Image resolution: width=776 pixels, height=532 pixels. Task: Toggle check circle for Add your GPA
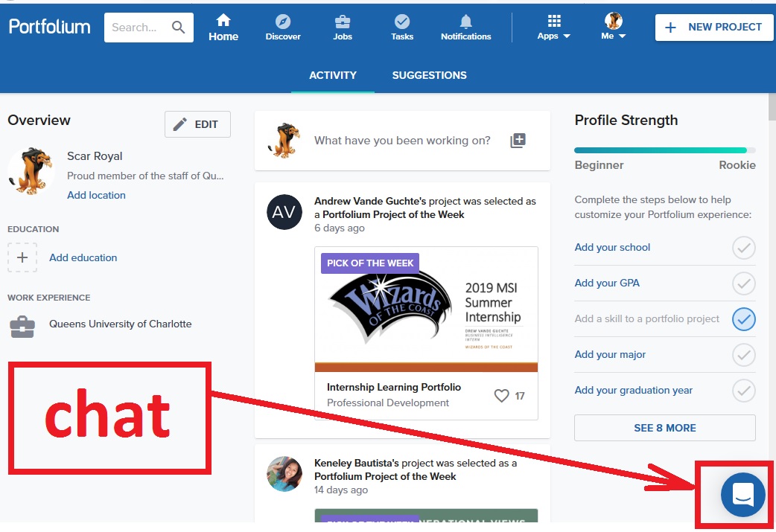click(743, 283)
